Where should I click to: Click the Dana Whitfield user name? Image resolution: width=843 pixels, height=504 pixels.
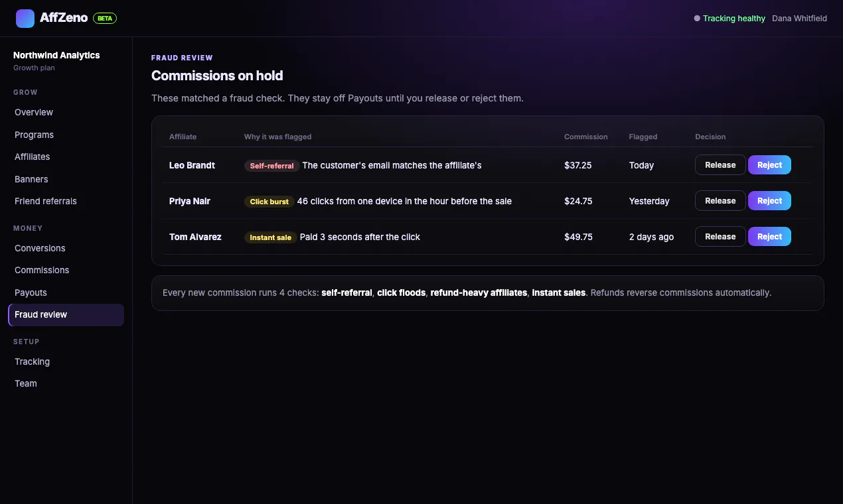[x=799, y=19]
